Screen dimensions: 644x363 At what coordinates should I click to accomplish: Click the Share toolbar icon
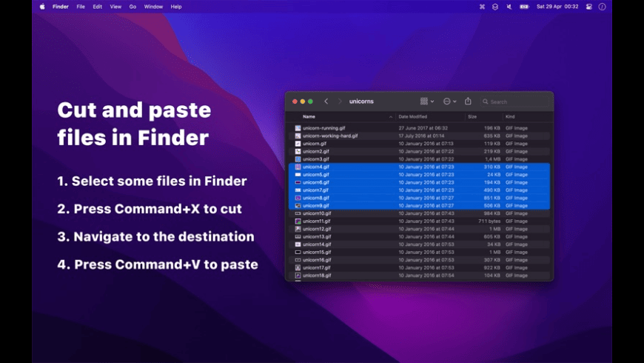pos(468,101)
